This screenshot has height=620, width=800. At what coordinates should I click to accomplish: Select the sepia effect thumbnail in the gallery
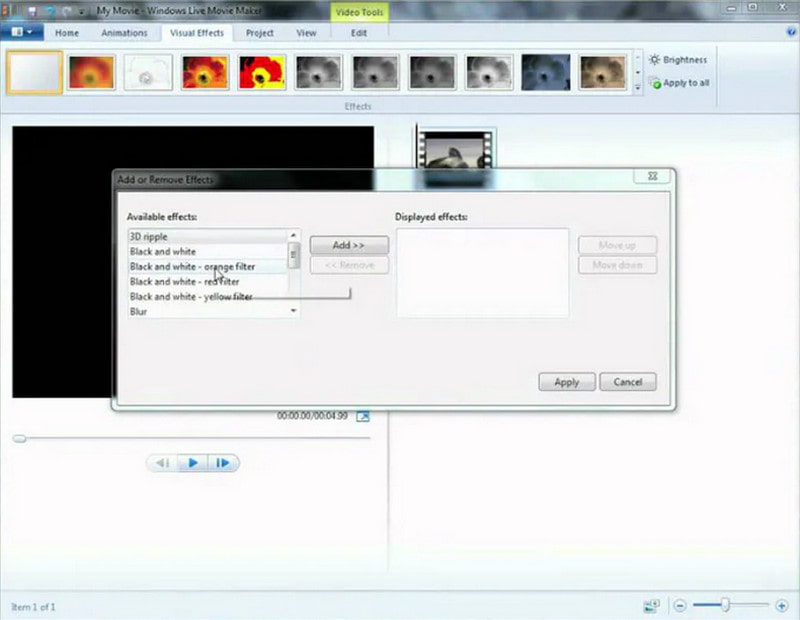pos(604,73)
